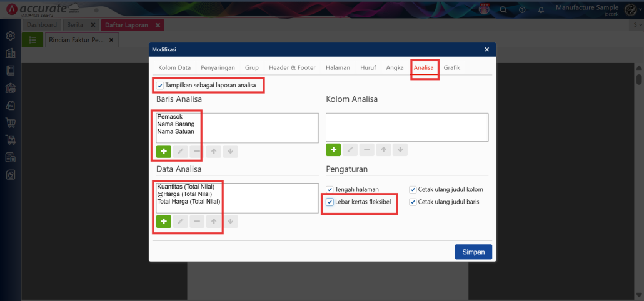Viewport: 644px width, 301px height.
Task: Disable Cetak ulang judul kolom
Action: tap(413, 189)
